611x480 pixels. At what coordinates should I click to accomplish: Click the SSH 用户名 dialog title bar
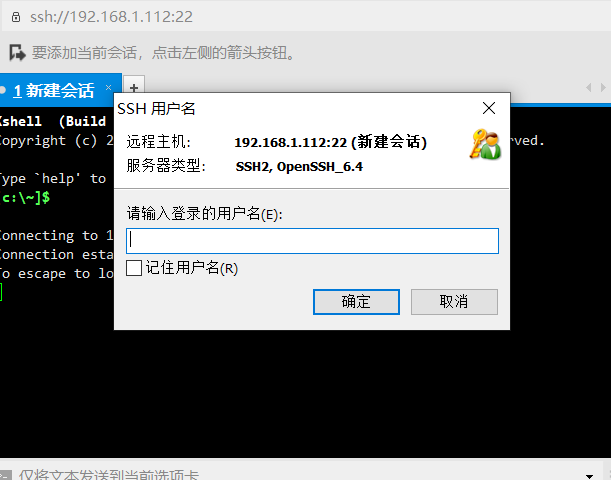click(296, 108)
